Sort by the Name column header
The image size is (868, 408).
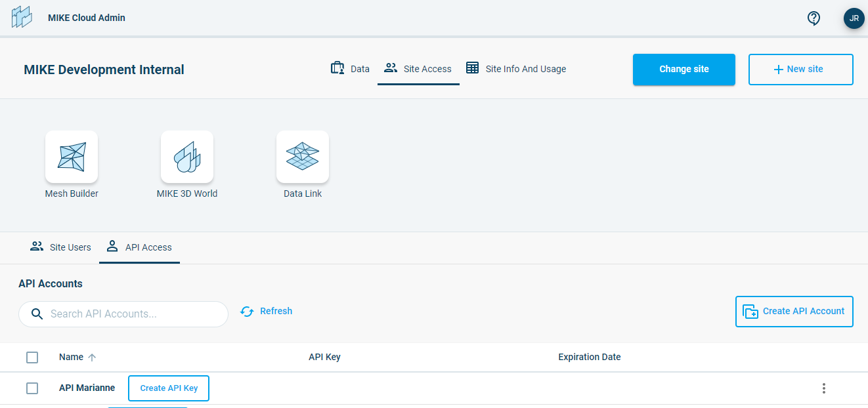tap(71, 357)
